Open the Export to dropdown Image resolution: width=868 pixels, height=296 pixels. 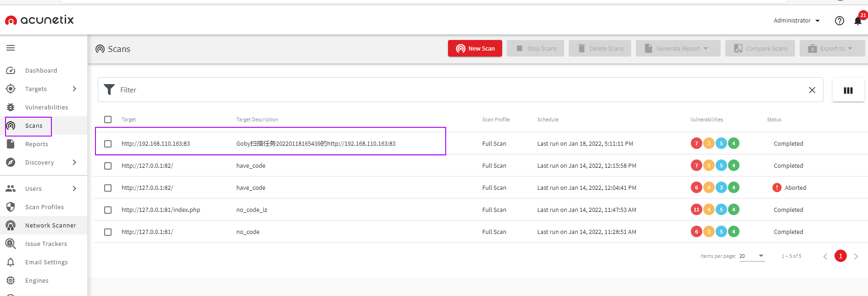pos(832,48)
